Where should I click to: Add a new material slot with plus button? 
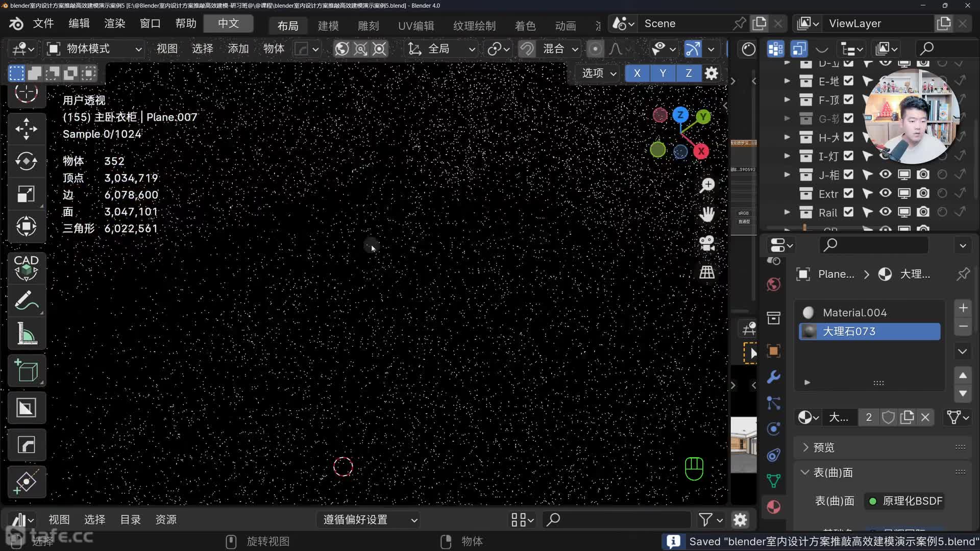(x=963, y=308)
